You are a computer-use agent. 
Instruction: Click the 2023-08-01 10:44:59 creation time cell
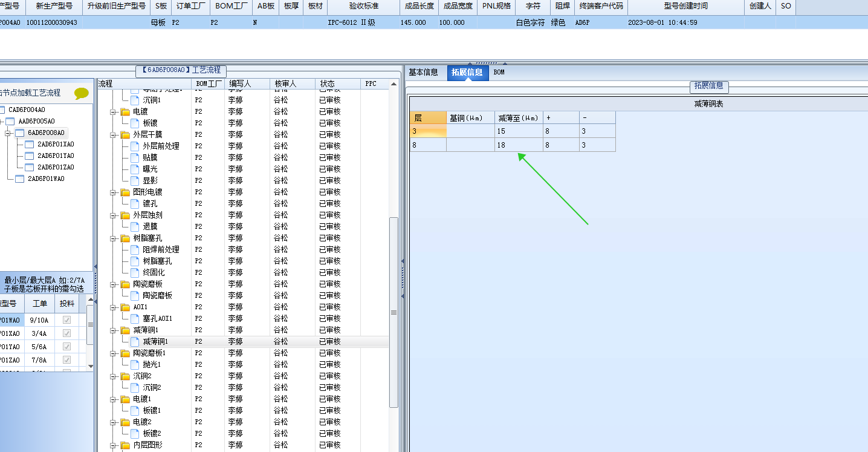click(685, 22)
